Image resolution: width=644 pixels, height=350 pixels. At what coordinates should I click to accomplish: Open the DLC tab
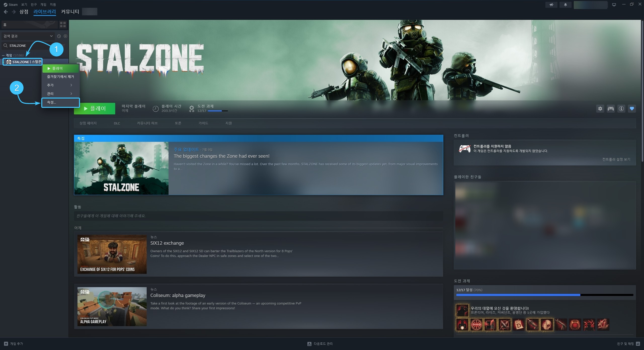pos(117,123)
